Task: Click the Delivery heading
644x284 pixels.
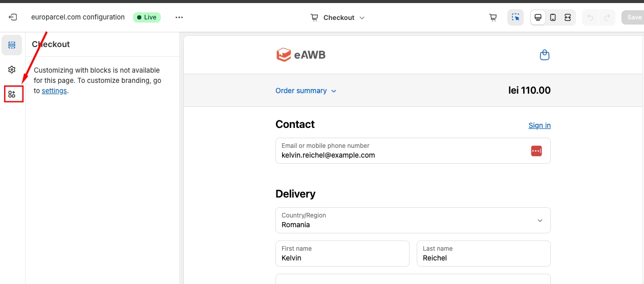Action: [x=295, y=194]
